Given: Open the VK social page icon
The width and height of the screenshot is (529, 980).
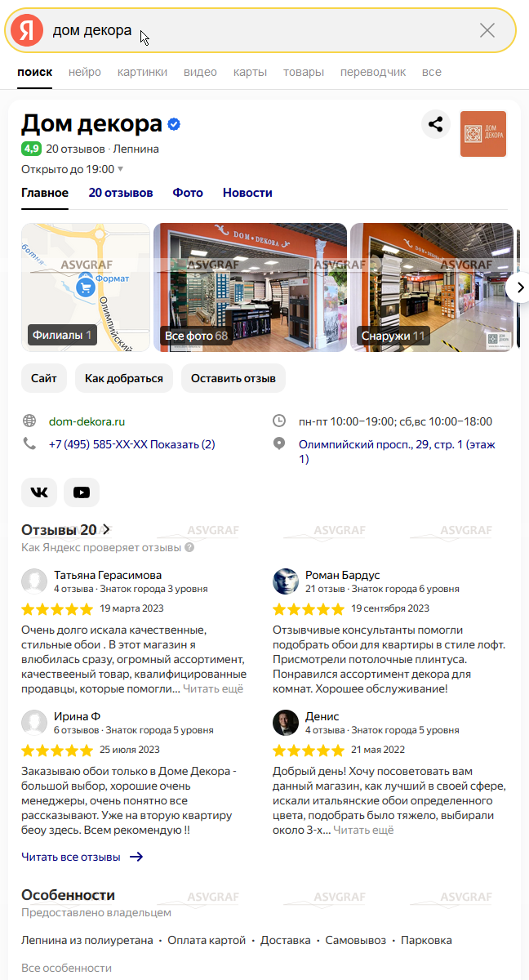Looking at the screenshot, I should (39, 492).
